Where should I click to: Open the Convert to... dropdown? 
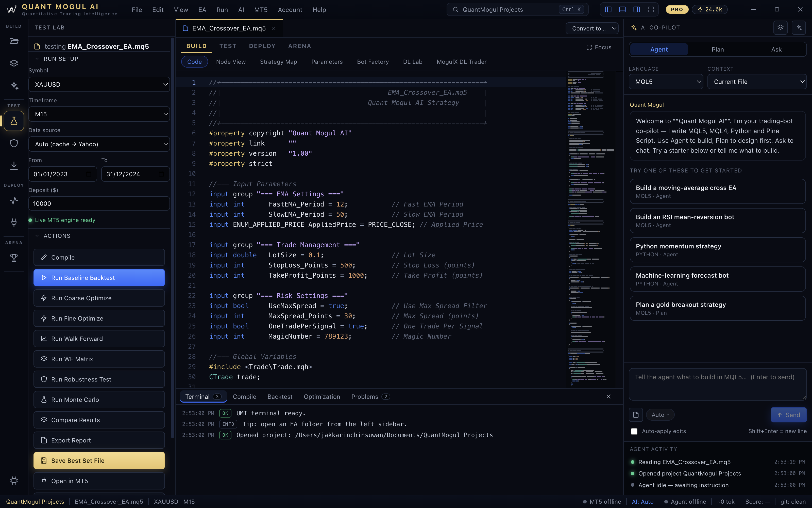coord(592,28)
